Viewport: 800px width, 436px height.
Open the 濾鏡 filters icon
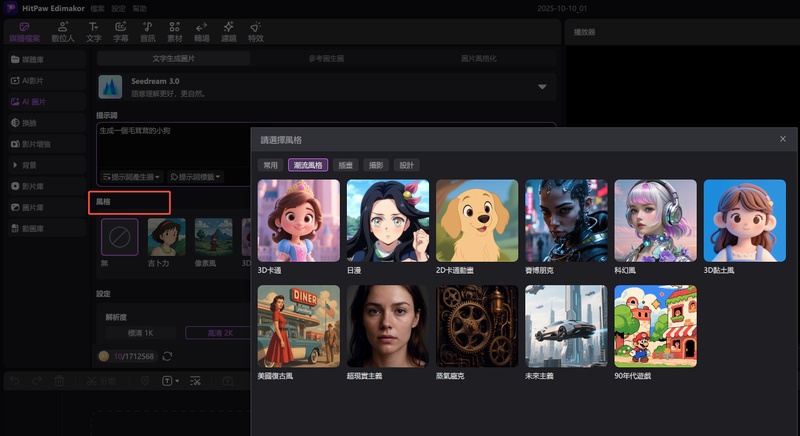[x=229, y=31]
